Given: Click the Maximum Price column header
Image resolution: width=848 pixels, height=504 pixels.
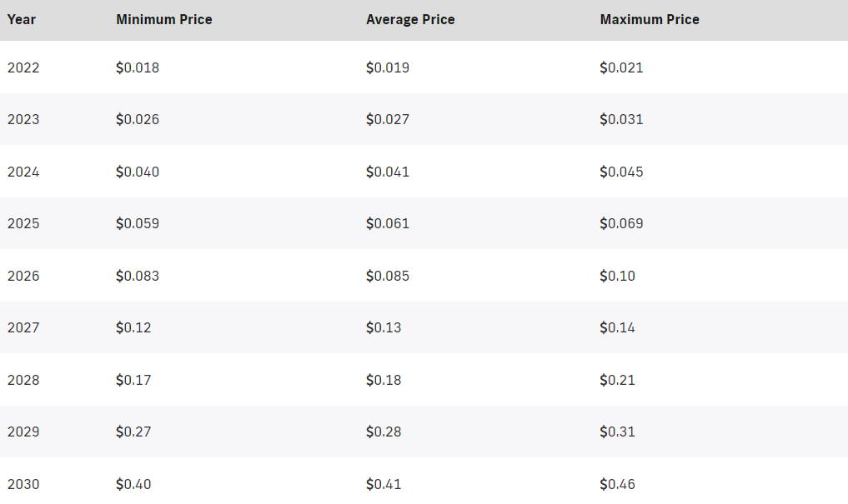Looking at the screenshot, I should 650,19.
